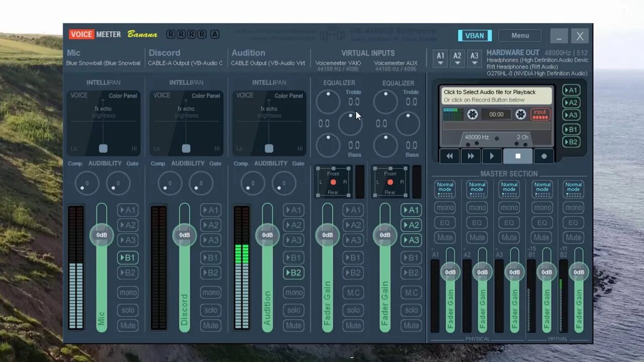Click the recorder Record button
The width and height of the screenshot is (644, 362).
tap(544, 156)
